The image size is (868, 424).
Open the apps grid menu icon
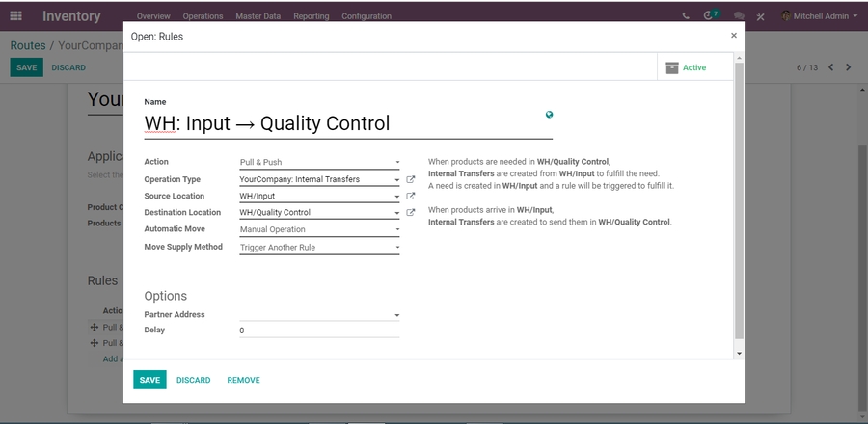(x=18, y=16)
